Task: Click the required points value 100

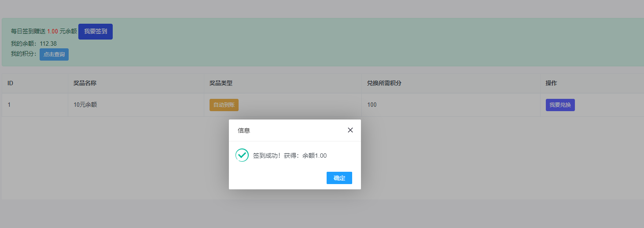Action: pyautogui.click(x=372, y=105)
